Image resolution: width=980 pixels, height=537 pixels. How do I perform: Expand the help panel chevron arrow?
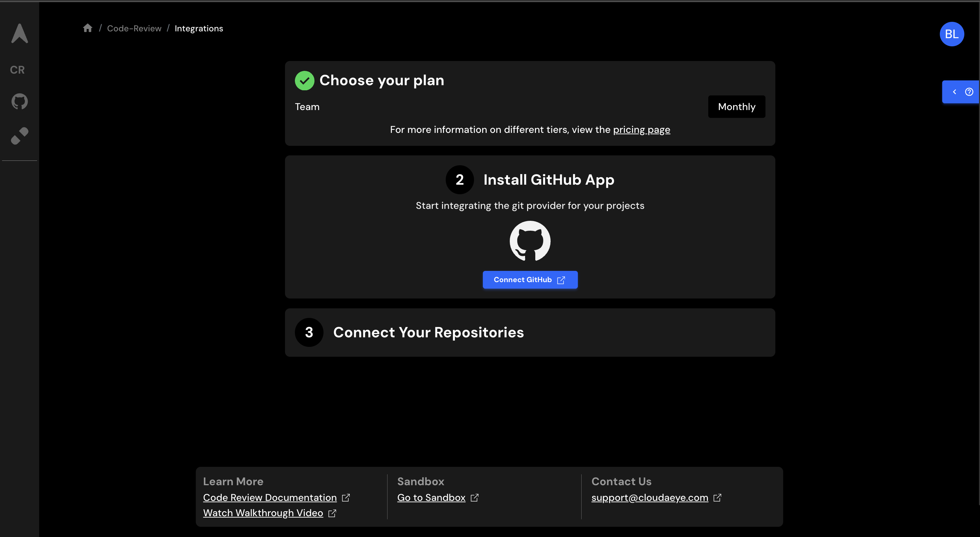point(954,92)
